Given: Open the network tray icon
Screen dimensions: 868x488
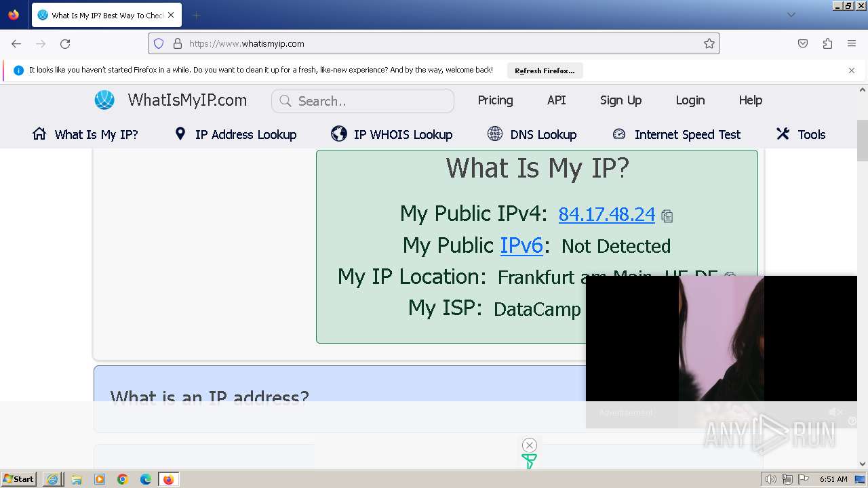Looking at the screenshot, I should pyautogui.click(x=787, y=479).
